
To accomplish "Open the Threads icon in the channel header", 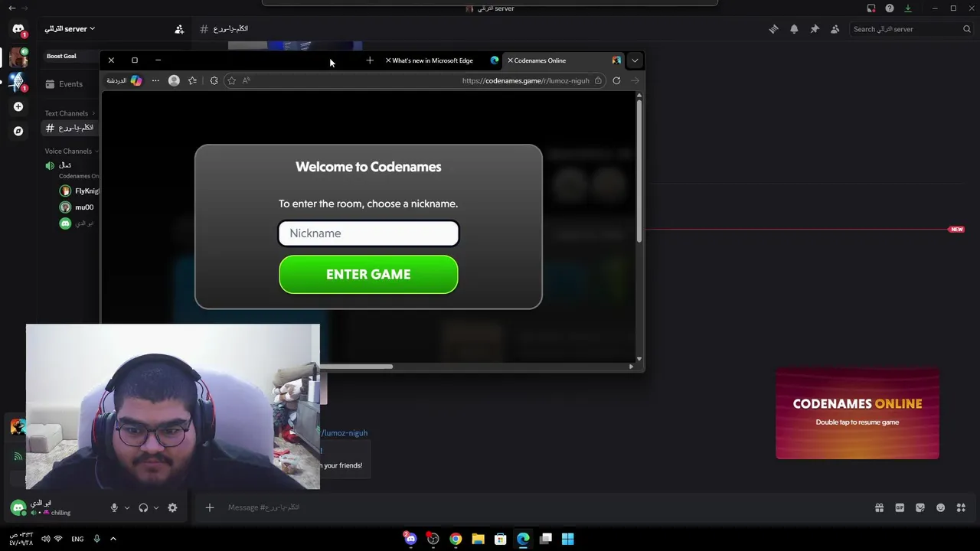I will pos(773,29).
